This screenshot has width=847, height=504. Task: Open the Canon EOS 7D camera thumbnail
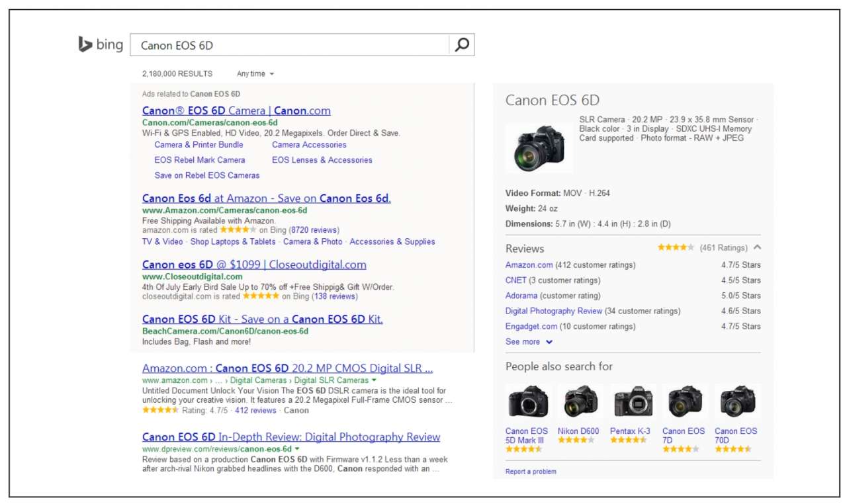point(685,401)
